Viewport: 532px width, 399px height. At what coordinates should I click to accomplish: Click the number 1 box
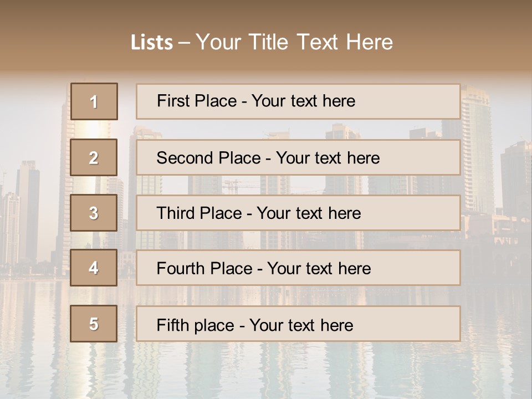[x=94, y=101]
